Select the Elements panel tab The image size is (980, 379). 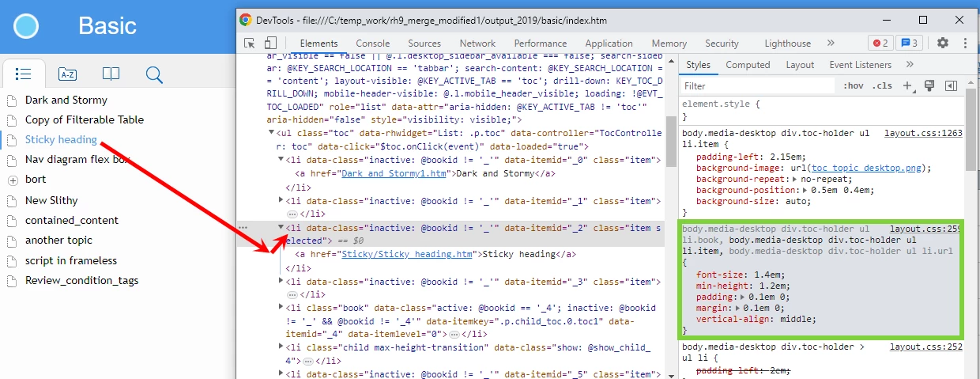point(318,44)
